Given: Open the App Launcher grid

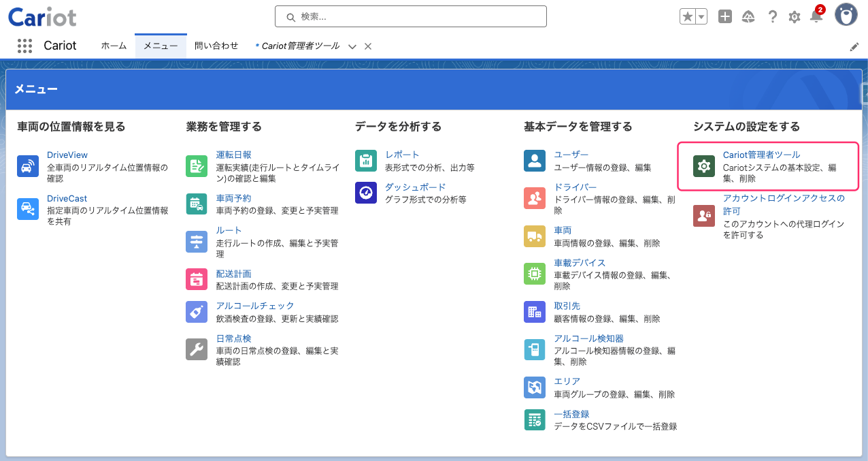Looking at the screenshot, I should [25, 46].
